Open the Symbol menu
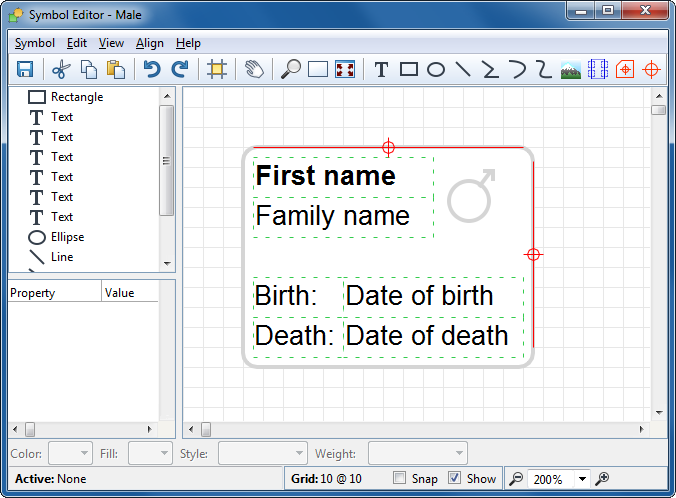Screen dimensions: 676x498 [x=35, y=43]
